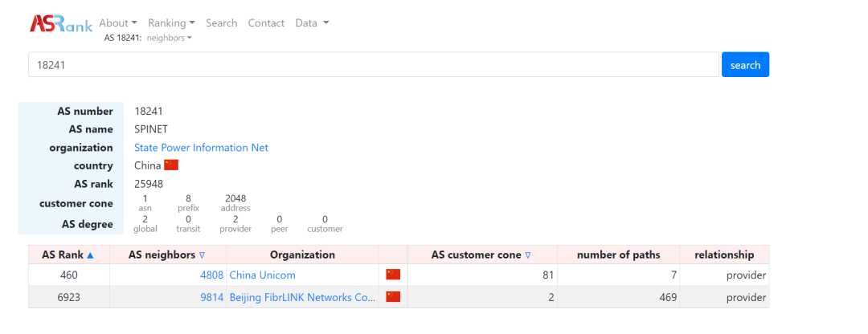868x334 pixels.
Task: Click the AS Rank logo
Action: coord(61,23)
